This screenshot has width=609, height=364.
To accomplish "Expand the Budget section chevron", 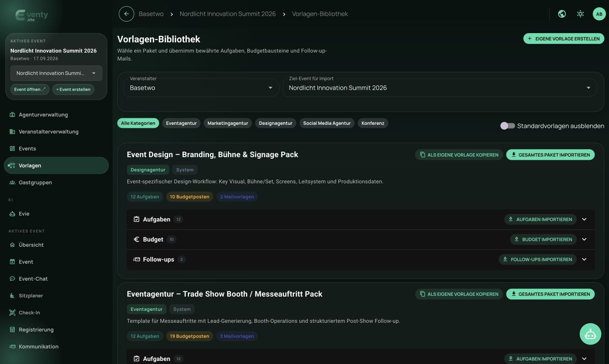I will 584,240.
